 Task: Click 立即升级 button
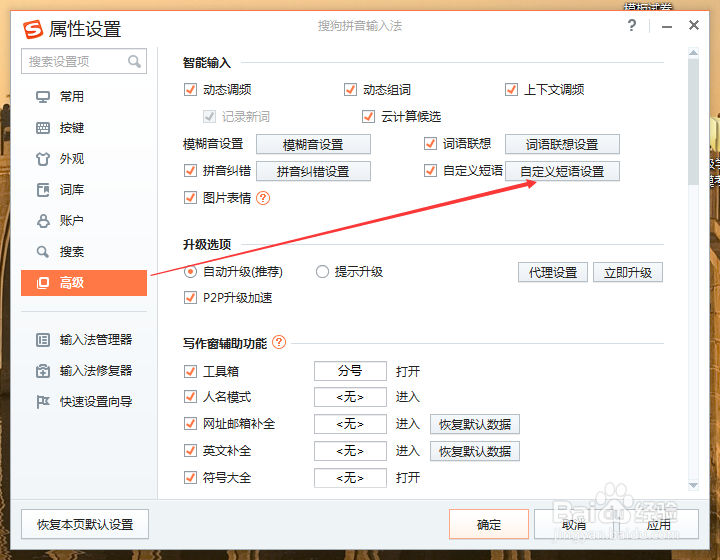628,273
